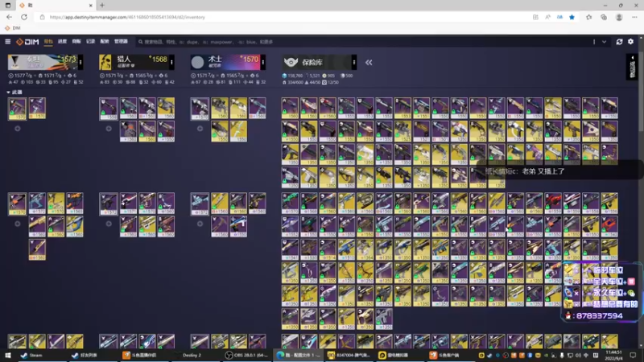The width and height of the screenshot is (644, 362).
Task: Select Hunter's equipped kinetic weapon tile
Action: (x=109, y=109)
